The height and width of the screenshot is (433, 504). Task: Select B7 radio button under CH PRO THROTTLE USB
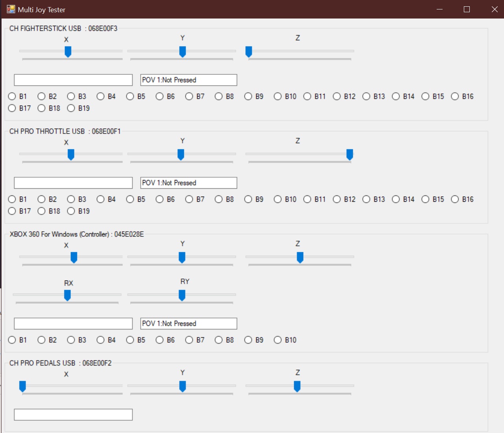(195, 199)
